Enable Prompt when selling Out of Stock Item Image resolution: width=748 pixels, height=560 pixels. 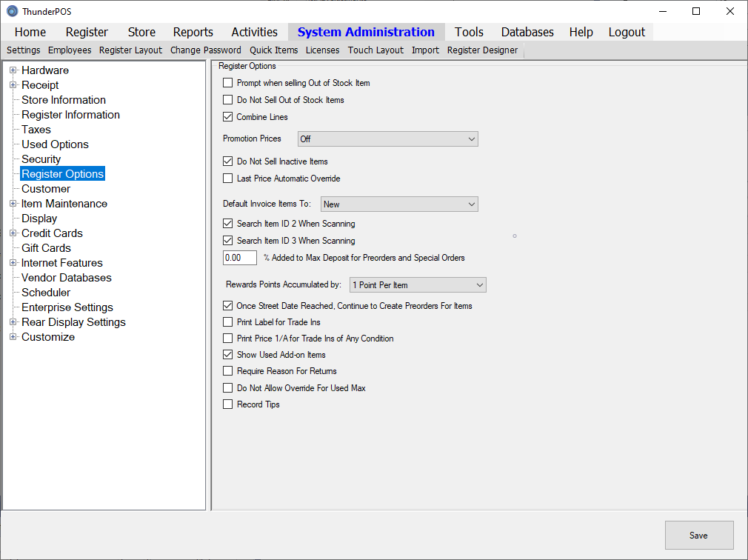(228, 83)
